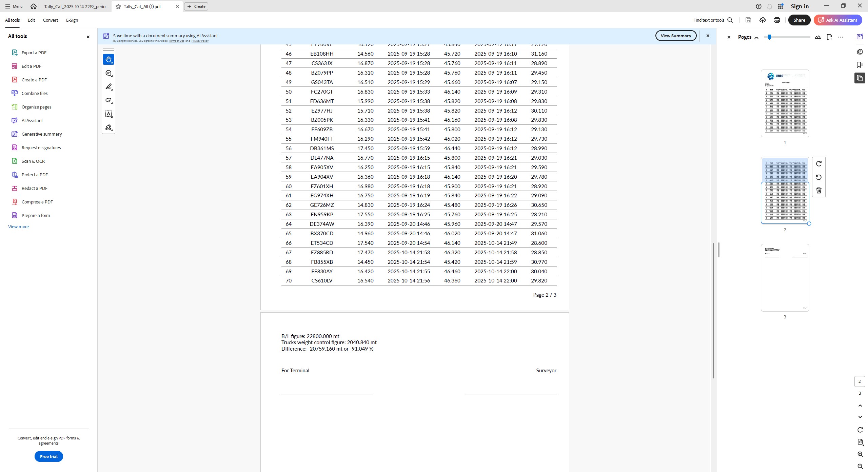Open the Menu hamburger dropdown
The image size is (868, 472).
[14, 6]
